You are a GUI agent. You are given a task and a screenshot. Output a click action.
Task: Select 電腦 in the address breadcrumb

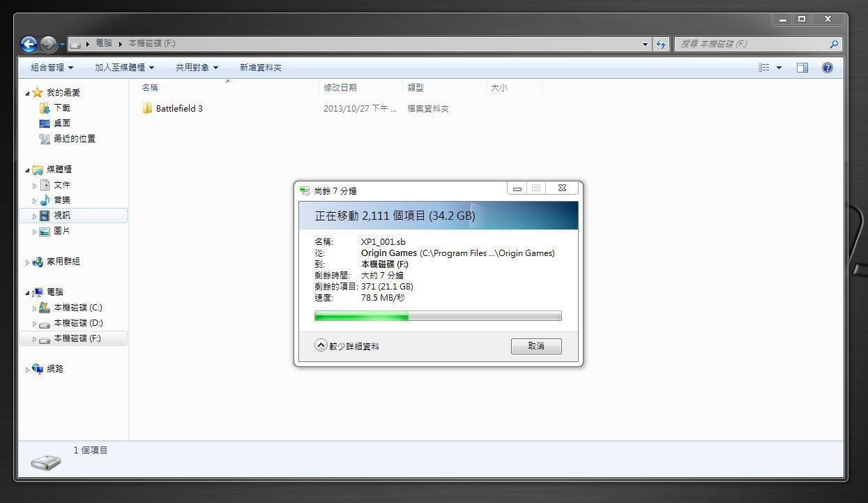pyautogui.click(x=103, y=43)
